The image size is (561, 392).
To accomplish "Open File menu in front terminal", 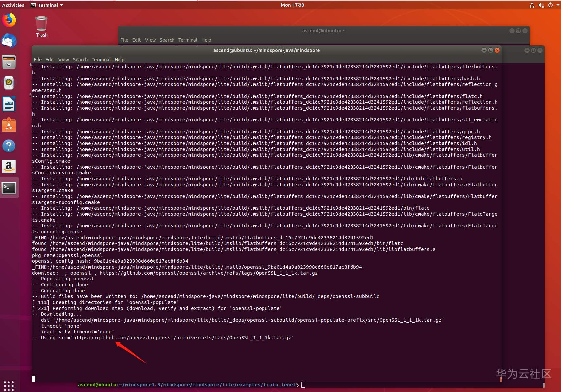I will tap(38, 60).
